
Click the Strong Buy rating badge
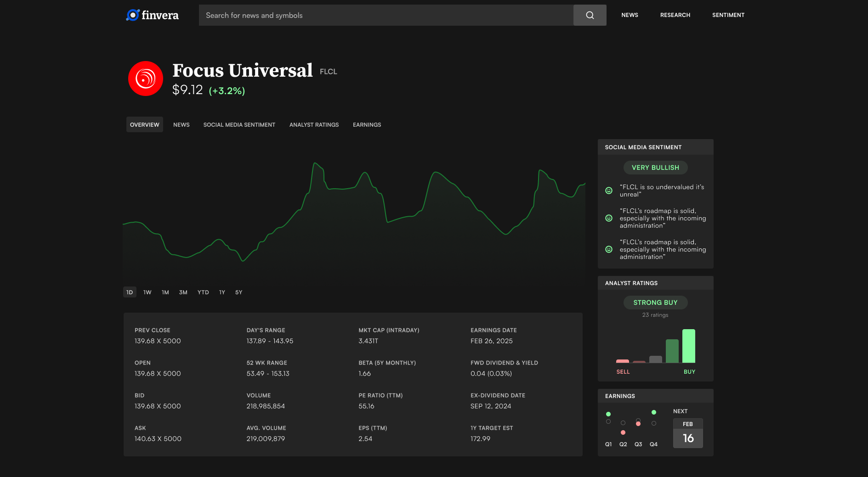point(655,303)
